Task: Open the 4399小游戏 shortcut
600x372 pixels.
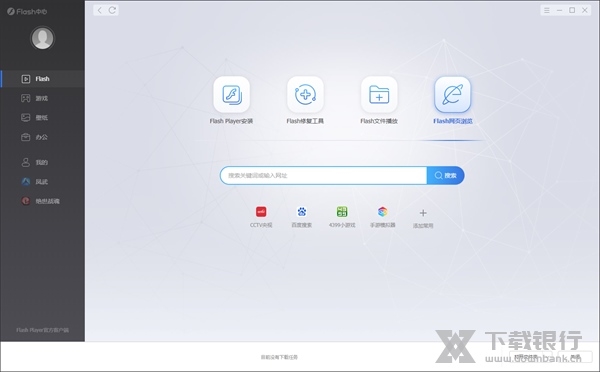Action: click(x=342, y=217)
